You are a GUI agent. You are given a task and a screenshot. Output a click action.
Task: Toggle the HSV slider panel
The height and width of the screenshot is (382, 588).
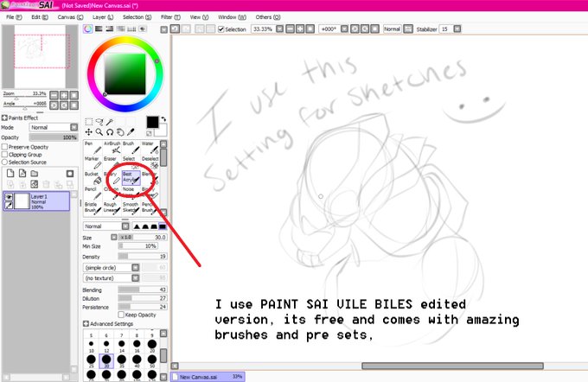[x=110, y=29]
